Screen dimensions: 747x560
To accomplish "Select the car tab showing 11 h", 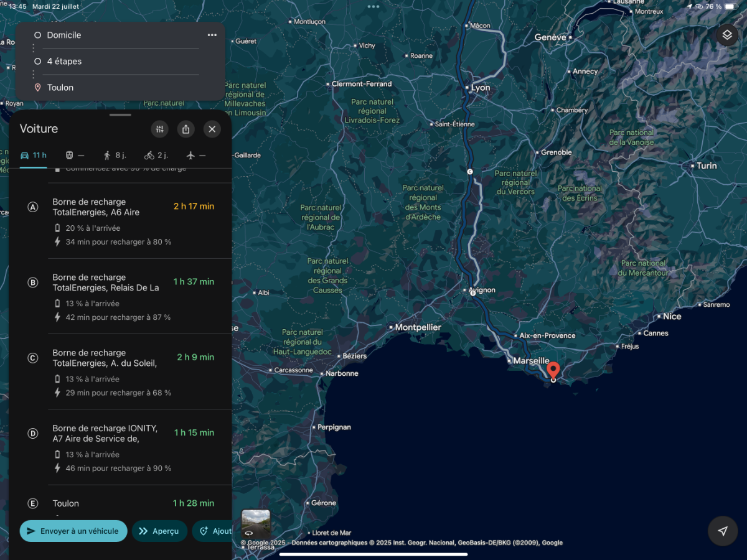I will pyautogui.click(x=34, y=156).
